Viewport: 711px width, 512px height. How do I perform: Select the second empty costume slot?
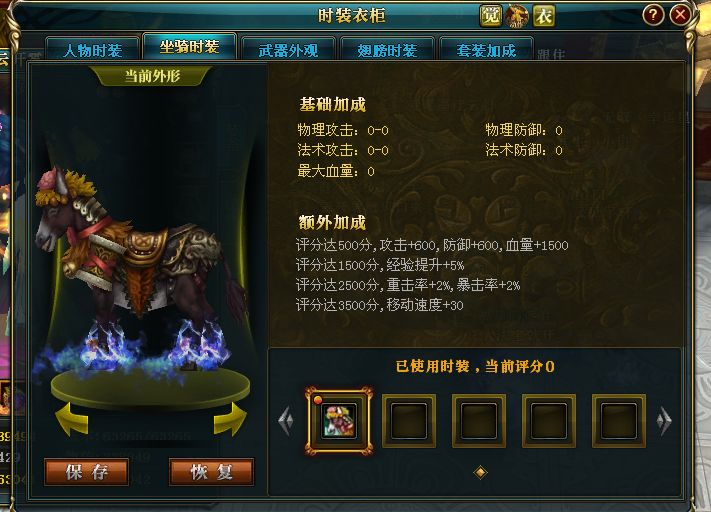click(479, 421)
